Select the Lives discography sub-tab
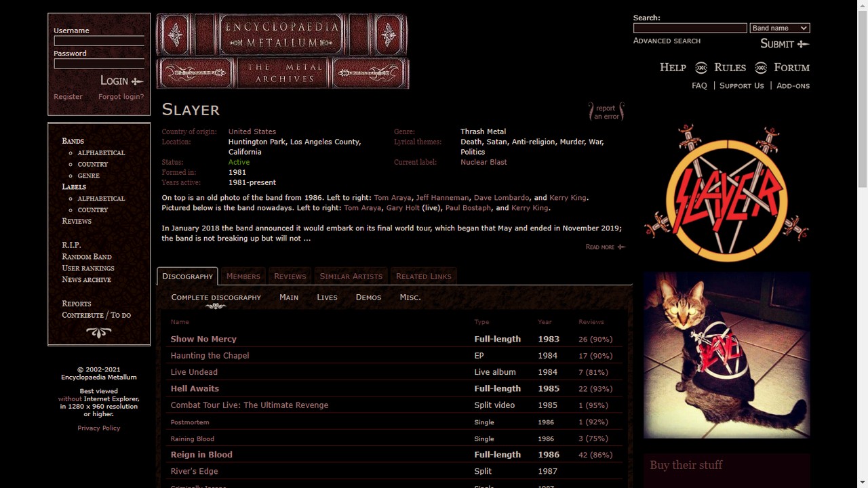This screenshot has width=868, height=488. 327,297
